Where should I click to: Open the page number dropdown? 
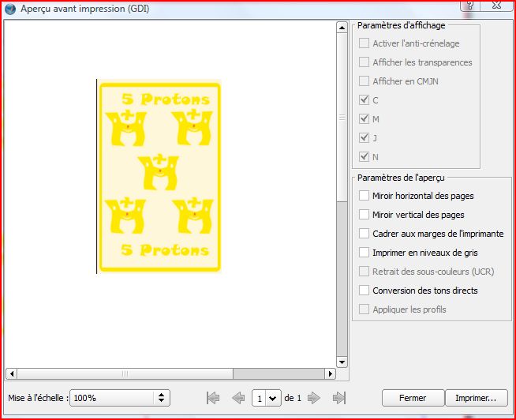click(272, 398)
